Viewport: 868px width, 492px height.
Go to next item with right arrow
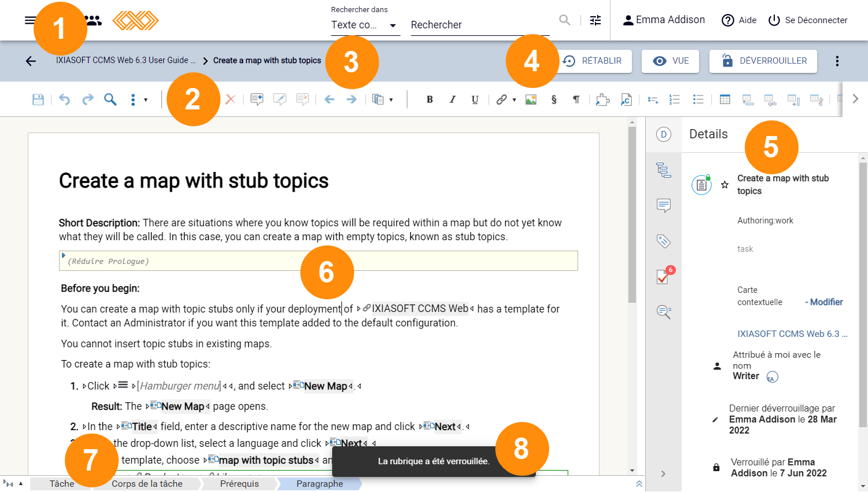coord(351,100)
